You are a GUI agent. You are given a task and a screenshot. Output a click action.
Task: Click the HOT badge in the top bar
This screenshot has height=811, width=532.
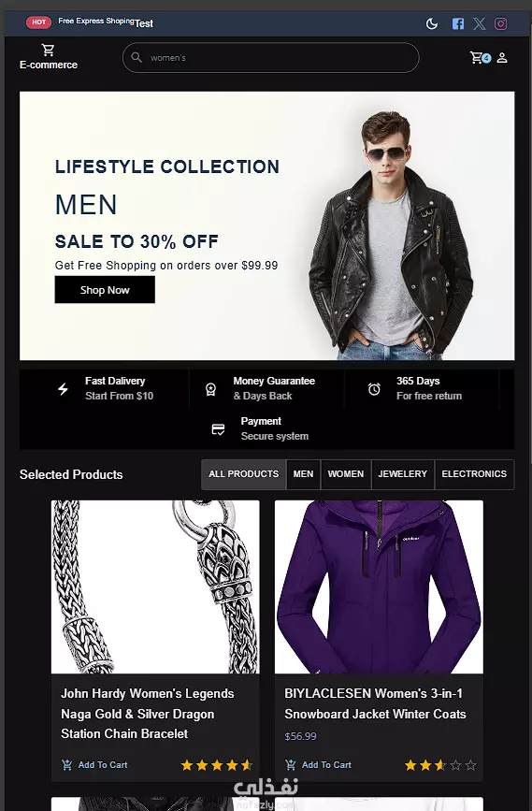38,22
